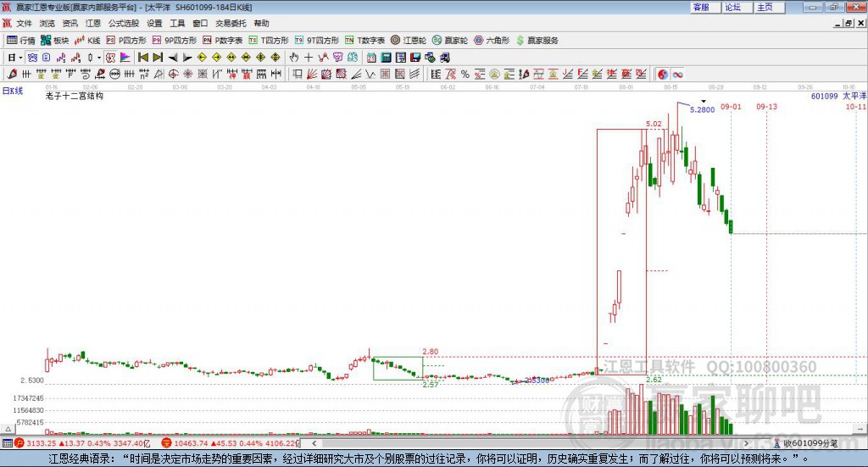Viewport: 868px width, 467px height.
Task: Click the Shanghai index 3133.25 status entry
Action: tap(82, 443)
